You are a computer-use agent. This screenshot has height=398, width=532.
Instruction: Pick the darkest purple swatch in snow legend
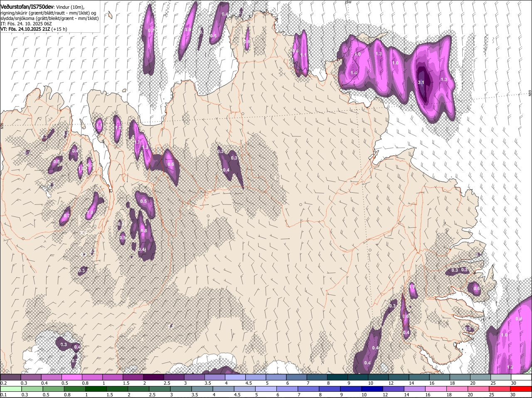pos(153,377)
